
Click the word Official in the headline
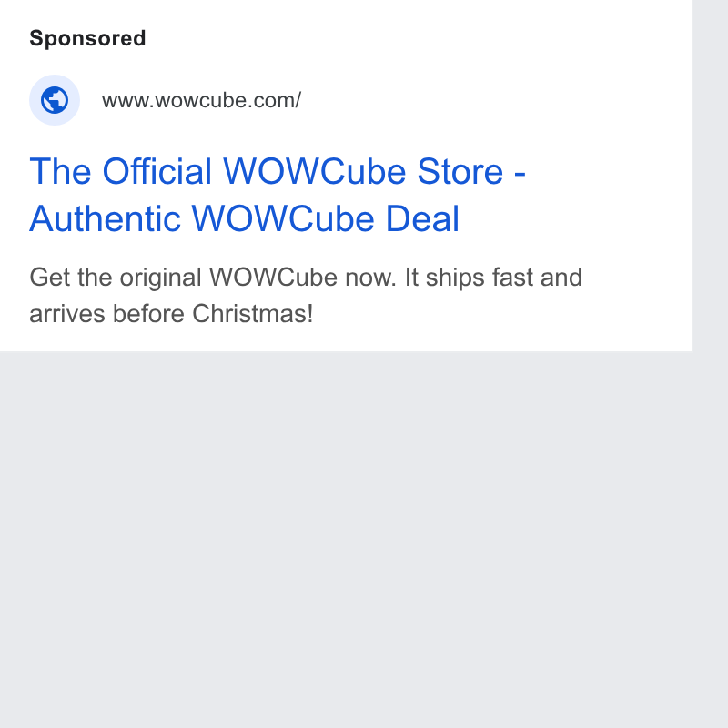(x=157, y=171)
